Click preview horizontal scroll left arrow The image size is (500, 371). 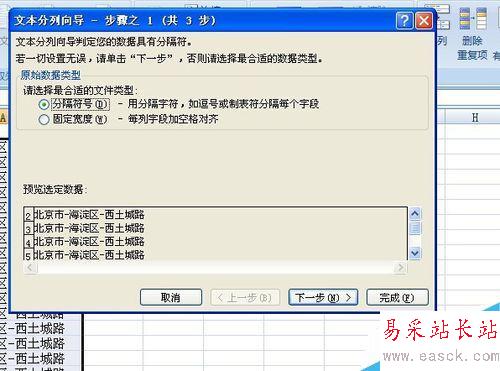click(30, 267)
